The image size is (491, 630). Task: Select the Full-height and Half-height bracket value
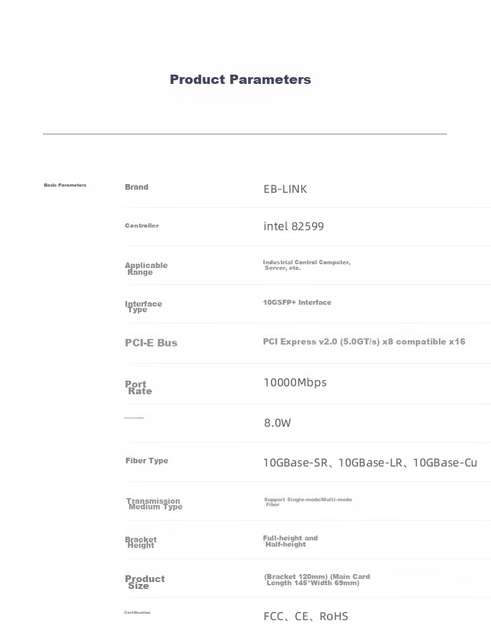click(x=291, y=541)
